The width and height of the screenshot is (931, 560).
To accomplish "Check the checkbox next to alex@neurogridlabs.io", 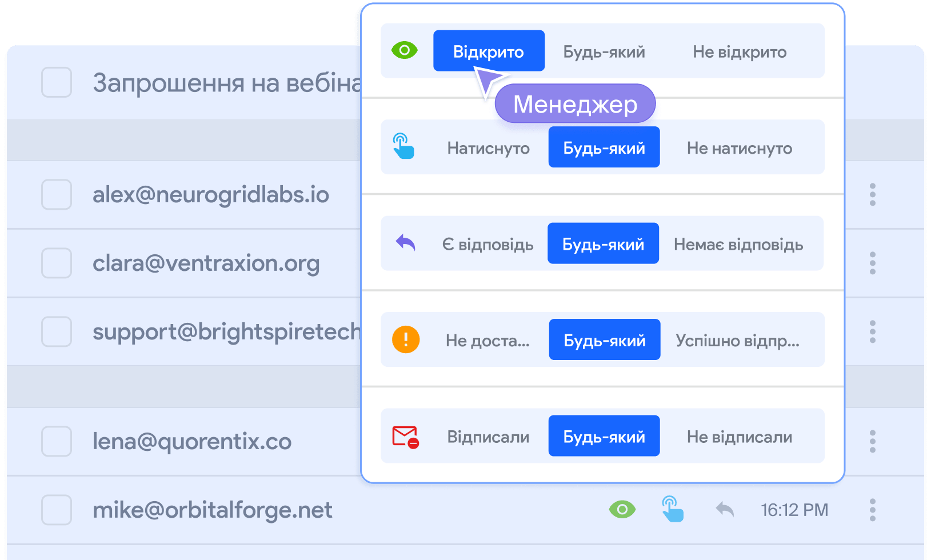I will tap(56, 195).
